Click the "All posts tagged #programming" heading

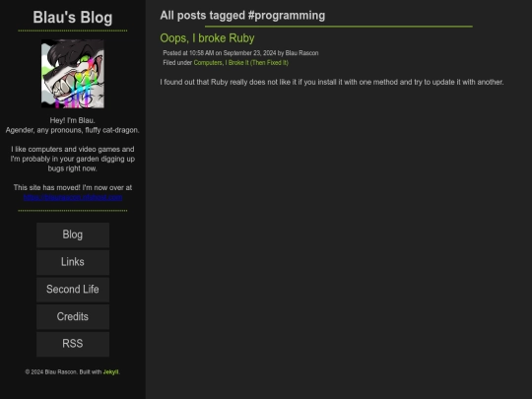tap(242, 15)
